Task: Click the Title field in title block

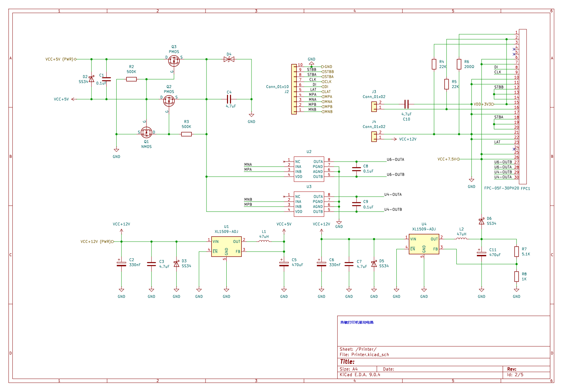Action: tap(347, 362)
